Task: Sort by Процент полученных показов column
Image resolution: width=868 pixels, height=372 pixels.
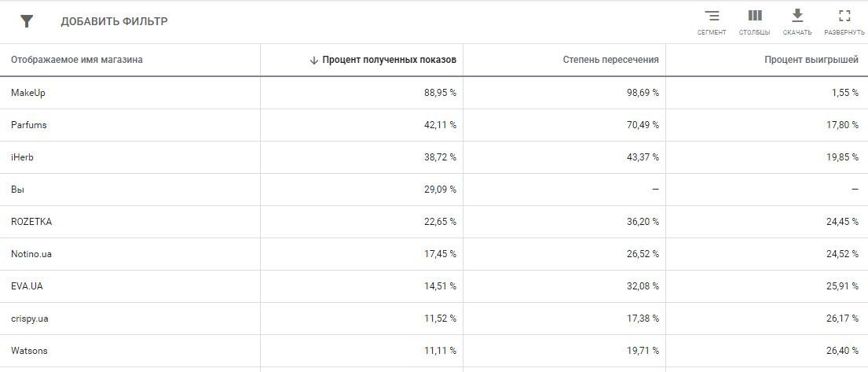Action: click(x=389, y=60)
